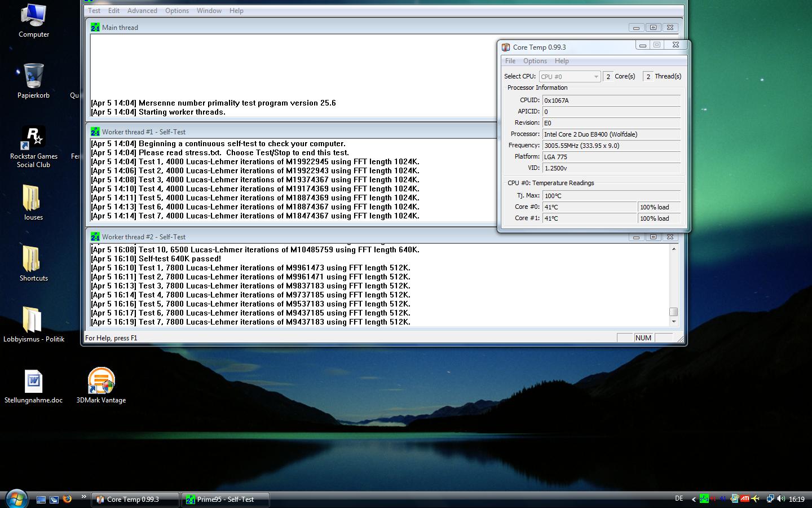Screen dimensions: 812x508
Task: Open Select CPU dropdown in Core Temp
Action: point(570,77)
